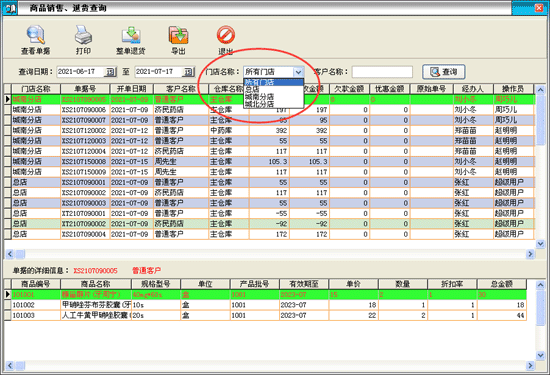550x375 pixels.
Task: Expand the 门店名称 store dropdown arrow
Action: (298, 72)
